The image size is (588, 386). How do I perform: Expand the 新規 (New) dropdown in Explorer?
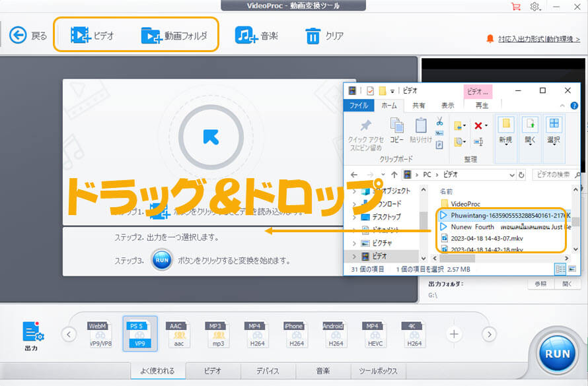click(507, 144)
